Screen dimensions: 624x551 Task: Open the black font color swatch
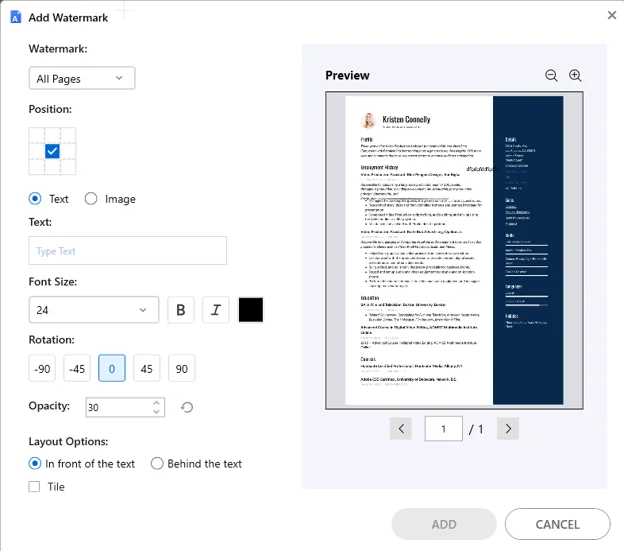[x=251, y=310]
